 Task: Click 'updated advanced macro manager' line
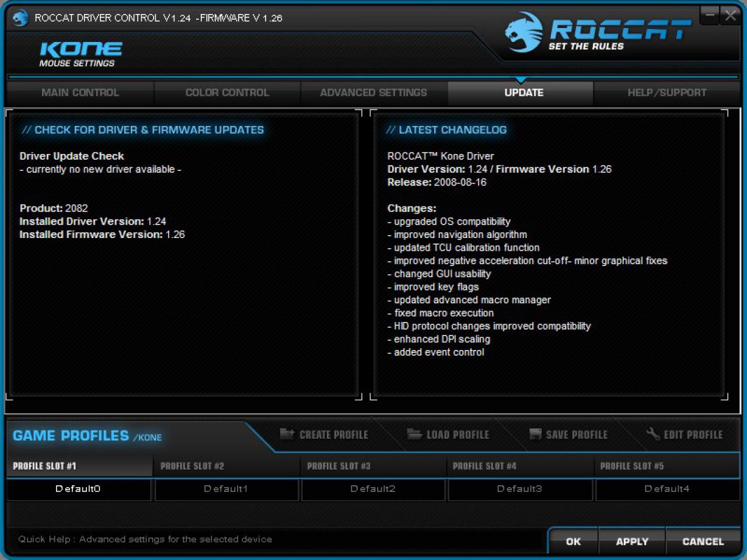469,300
